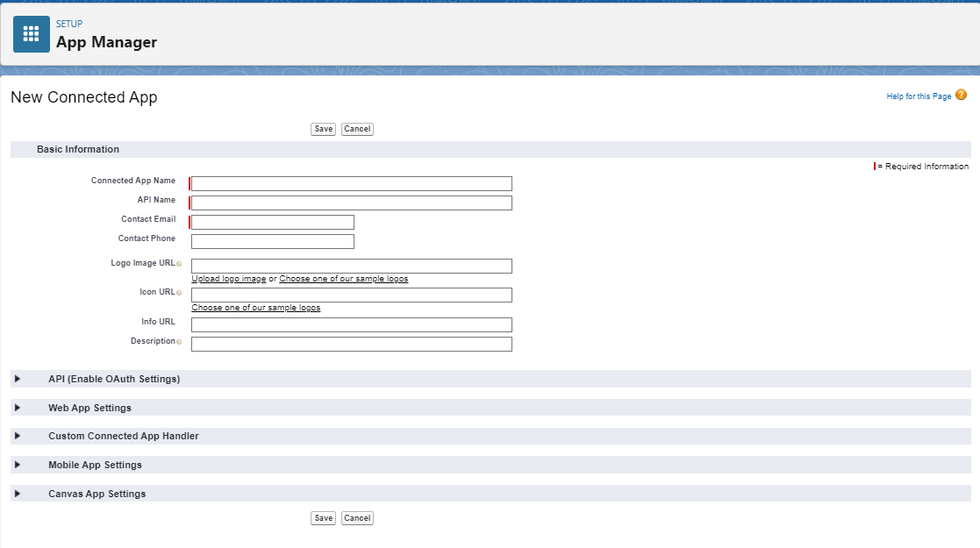Open the help question mark icon

pyautogui.click(x=962, y=95)
